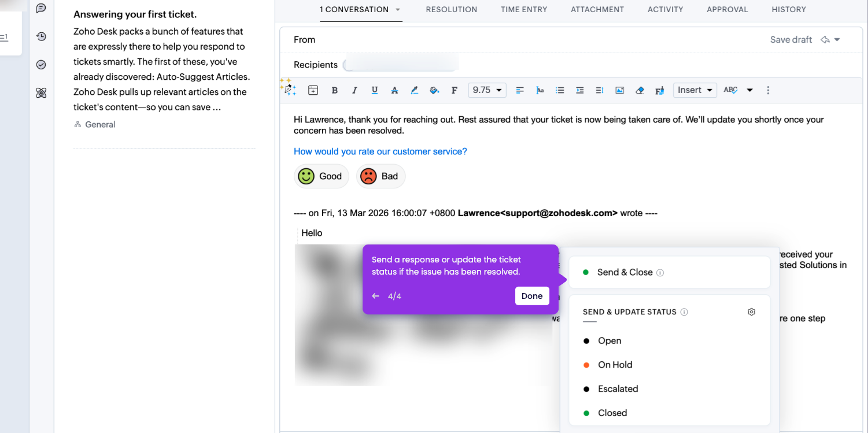The height and width of the screenshot is (433, 868).
Task: Switch to the Activity tab
Action: coord(666,9)
